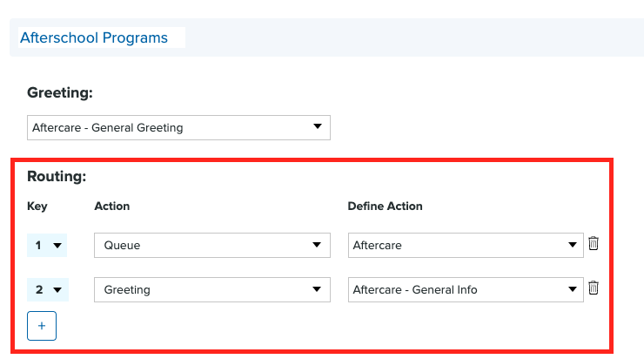
Task: Click the Action column header
Action: coord(111,207)
